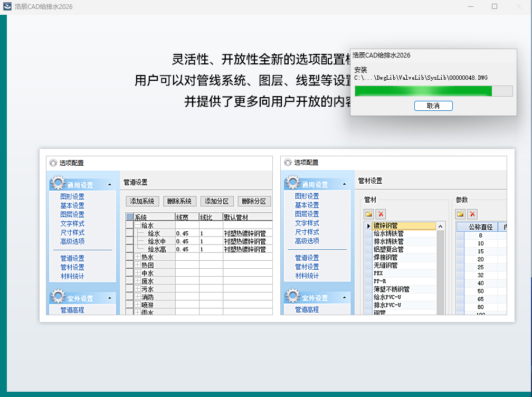This screenshot has height=397, width=532.
Task: Click the add folder icon under 参数
Action: 460,213
